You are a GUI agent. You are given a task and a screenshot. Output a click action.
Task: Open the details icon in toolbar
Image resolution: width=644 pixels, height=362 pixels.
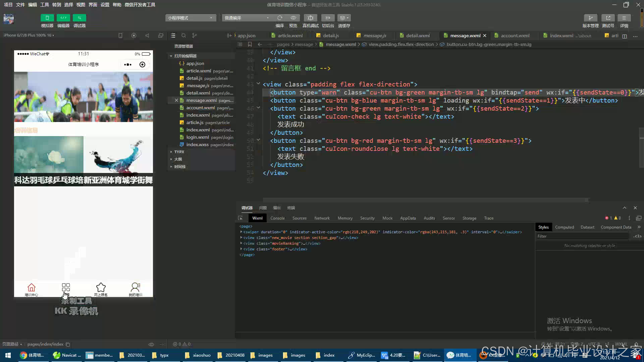click(x=624, y=18)
